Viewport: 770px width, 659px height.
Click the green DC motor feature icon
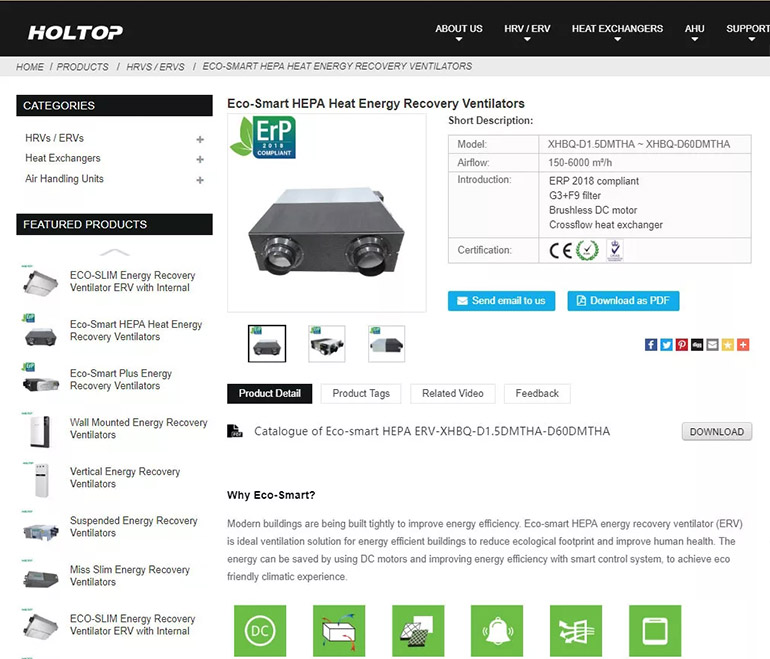point(260,631)
